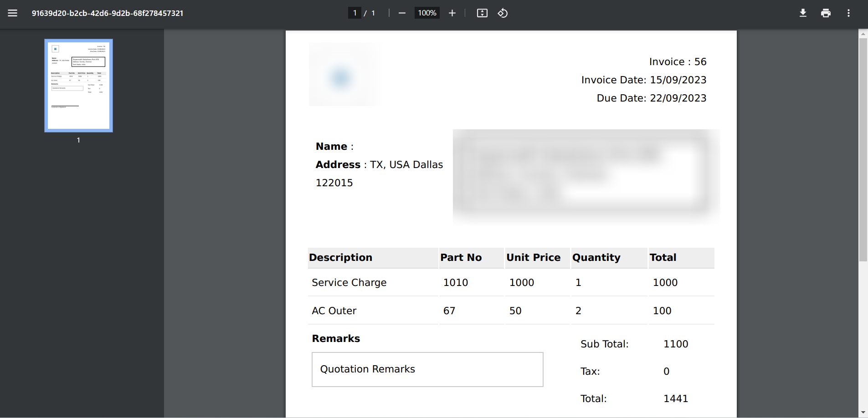Click the AC Outer row description
Viewport: 868px width, 418px height.
[334, 311]
